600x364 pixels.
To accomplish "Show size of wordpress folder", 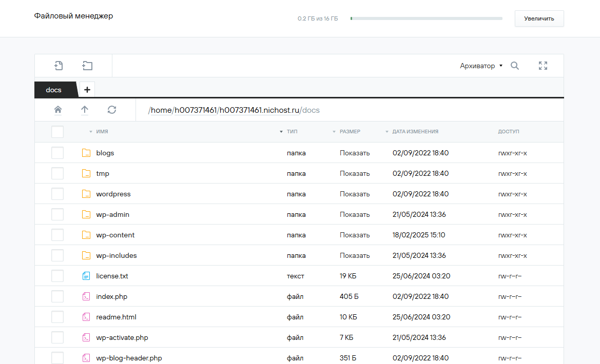I will [x=354, y=194].
